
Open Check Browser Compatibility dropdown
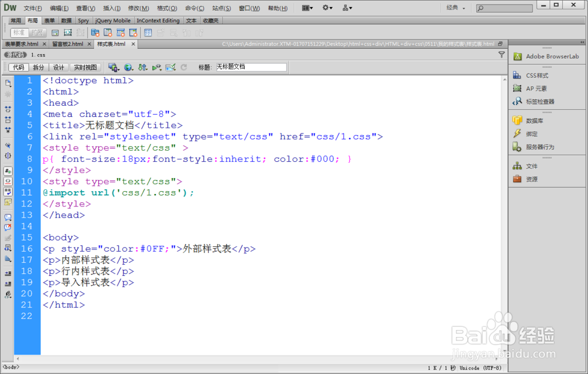point(171,68)
